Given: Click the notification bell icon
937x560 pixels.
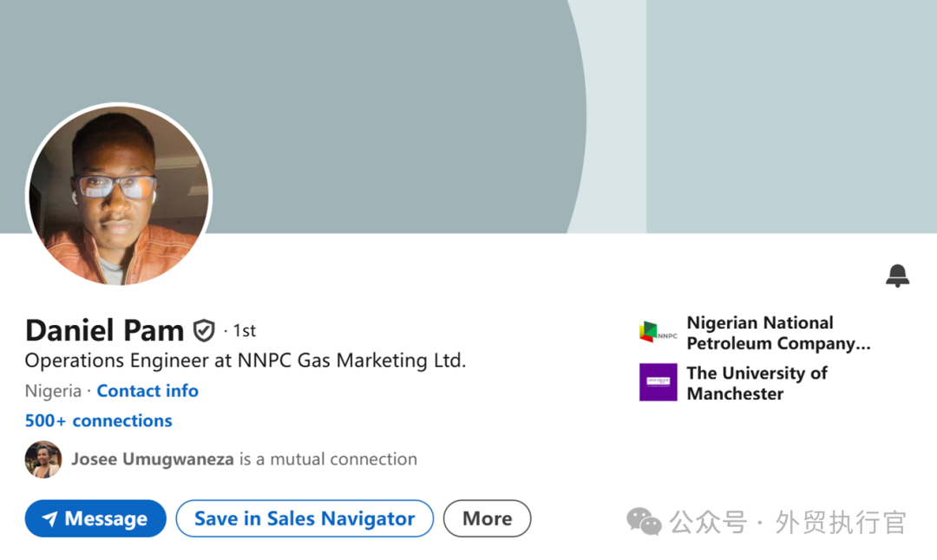Looking at the screenshot, I should pyautogui.click(x=897, y=275).
